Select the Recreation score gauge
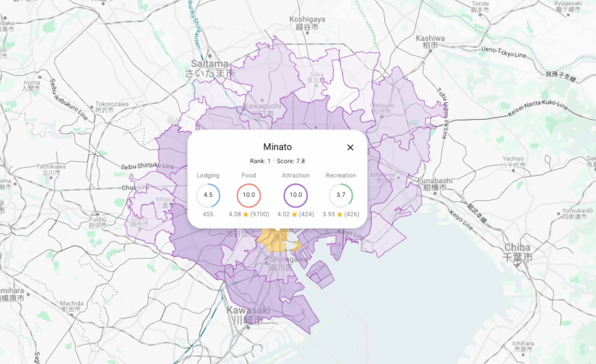The image size is (596, 364). (341, 195)
